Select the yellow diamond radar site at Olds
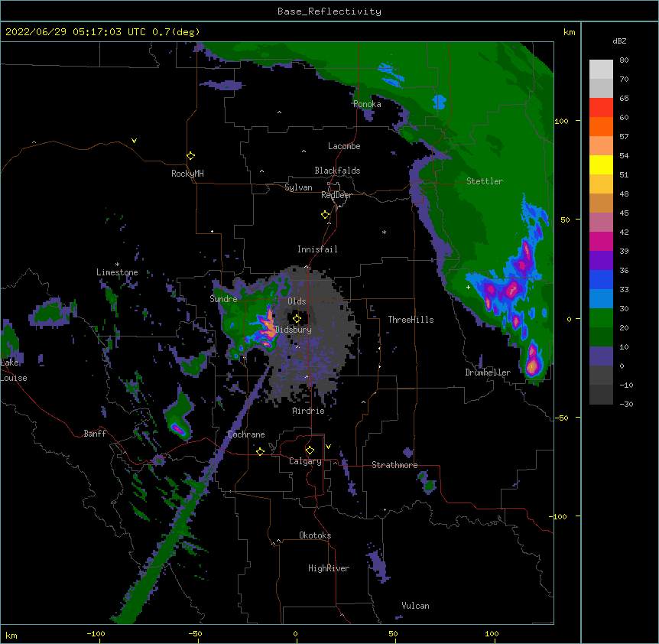 [x=297, y=318]
